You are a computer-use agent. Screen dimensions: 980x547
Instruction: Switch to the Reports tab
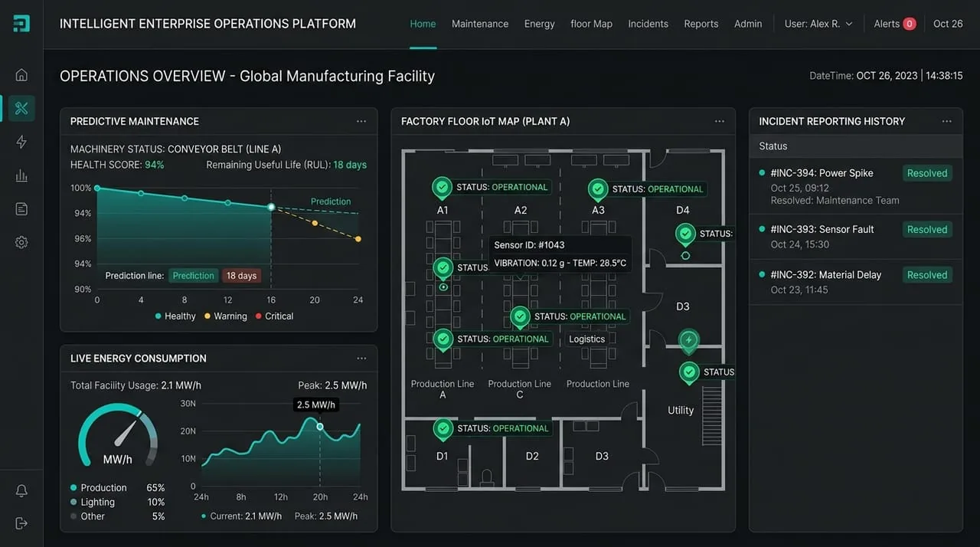pyautogui.click(x=701, y=24)
